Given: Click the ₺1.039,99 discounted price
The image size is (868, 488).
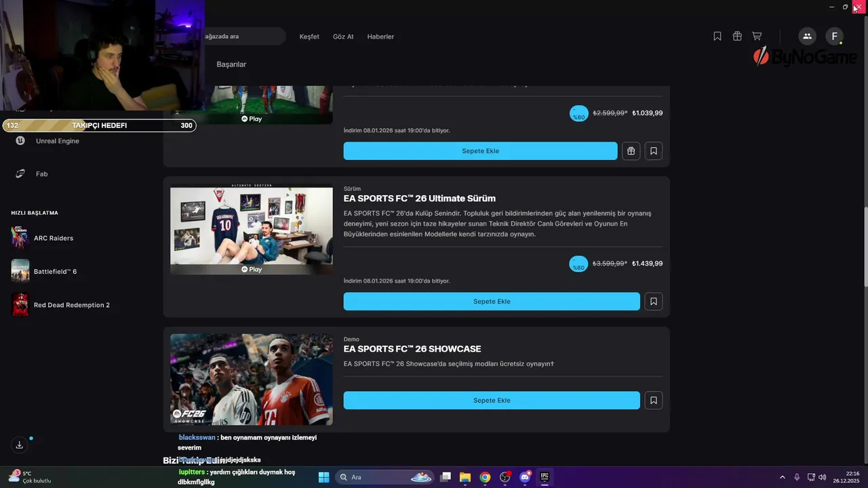Looking at the screenshot, I should click(647, 113).
